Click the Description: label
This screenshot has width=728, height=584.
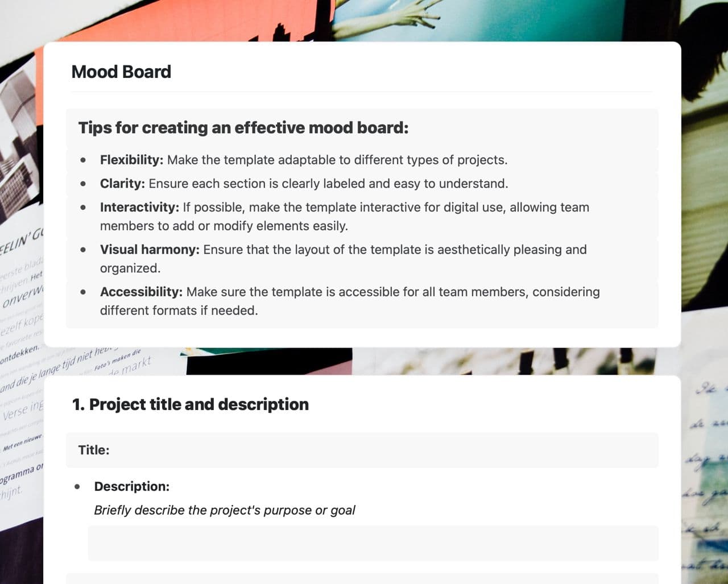[x=132, y=486]
